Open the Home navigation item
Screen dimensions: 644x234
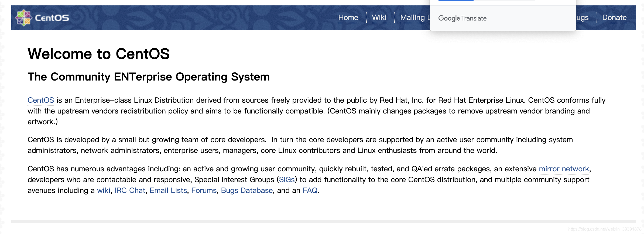click(x=348, y=18)
